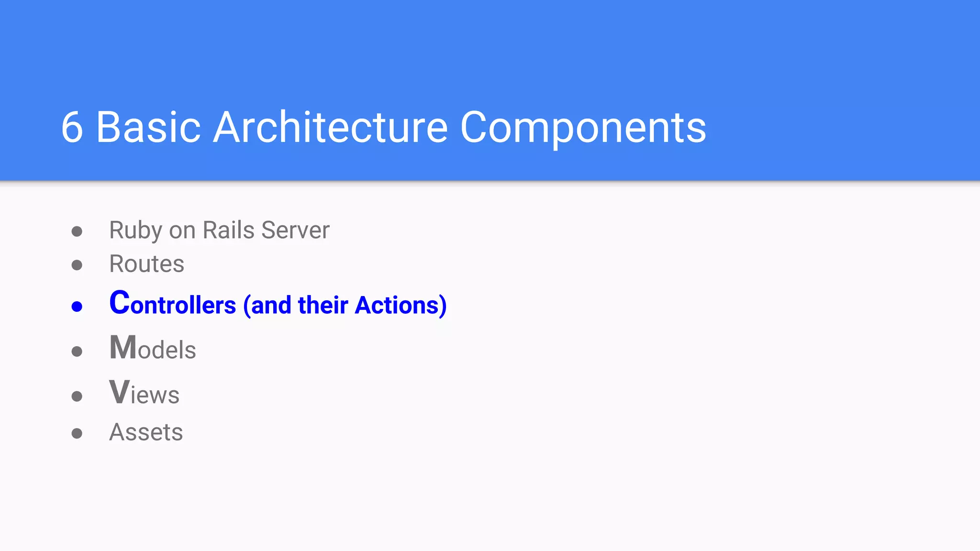Select the 'Ruby on Rails Server' bullet text
The height and width of the screenshot is (551, 980).
point(219,231)
